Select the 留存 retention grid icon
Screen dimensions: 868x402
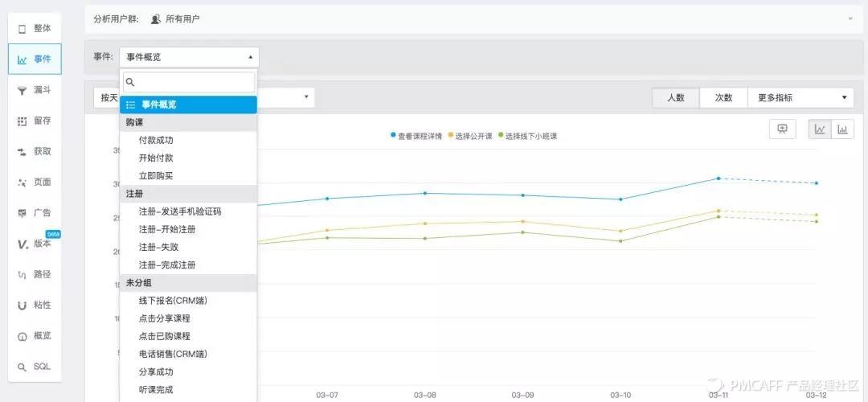point(23,121)
